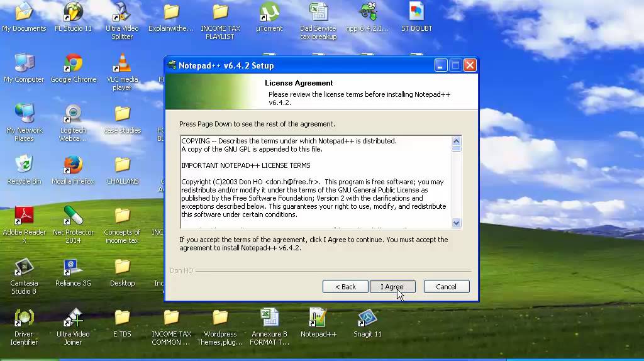644x361 pixels.
Task: Cancel the Notepad++ setup
Action: pos(446,287)
